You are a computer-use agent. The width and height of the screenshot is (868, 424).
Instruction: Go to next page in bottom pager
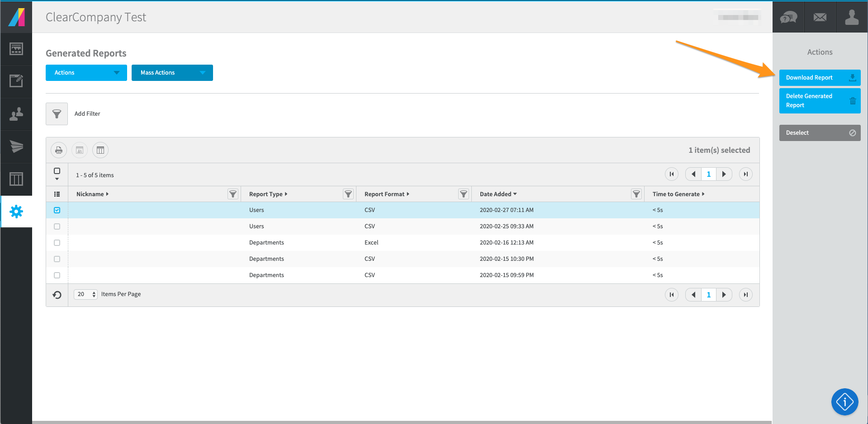point(724,295)
